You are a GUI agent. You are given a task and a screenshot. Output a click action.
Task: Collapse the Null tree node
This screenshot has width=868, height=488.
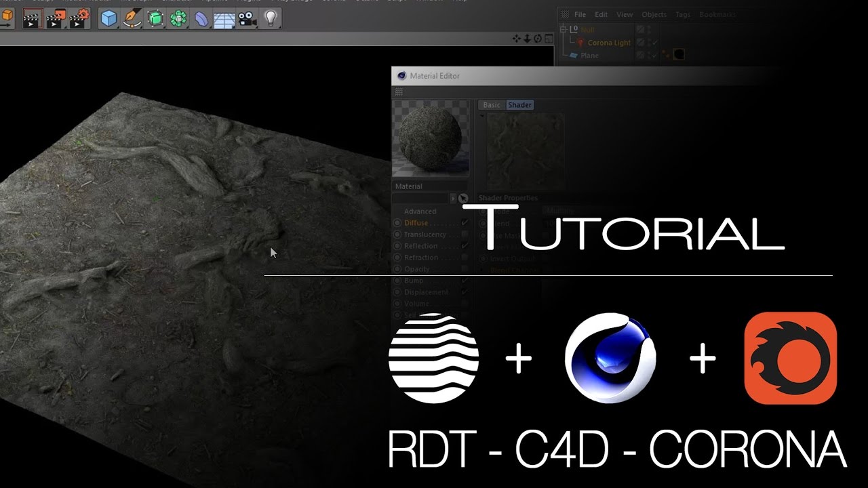tap(564, 29)
